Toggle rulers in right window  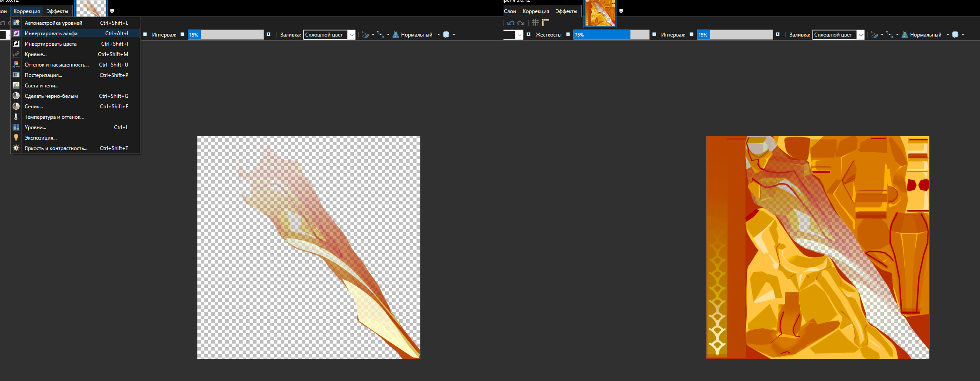tap(546, 23)
